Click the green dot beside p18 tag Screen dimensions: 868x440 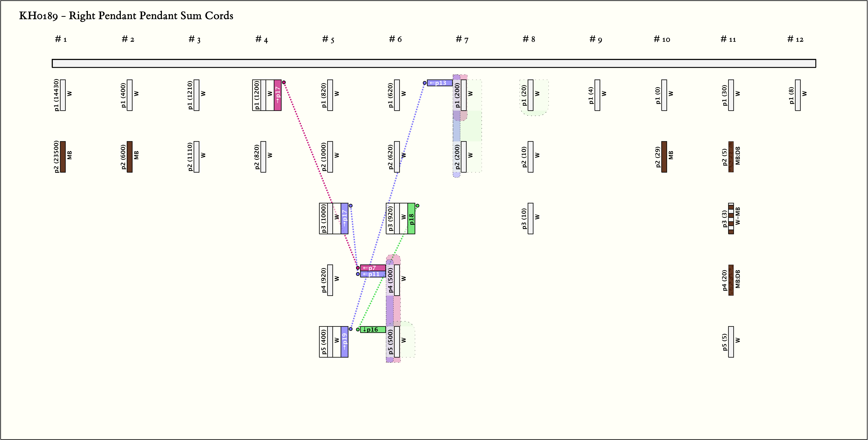coord(417,206)
